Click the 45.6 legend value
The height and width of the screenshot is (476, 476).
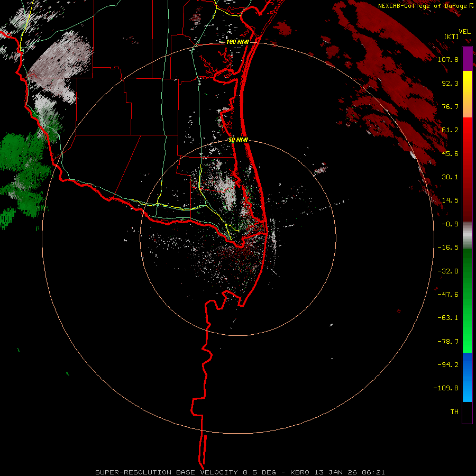click(x=450, y=153)
